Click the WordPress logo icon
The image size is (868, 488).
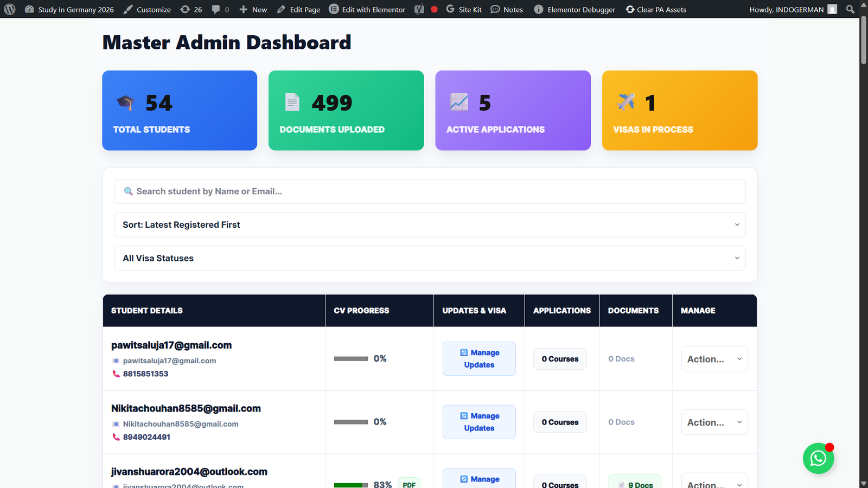pos(10,9)
